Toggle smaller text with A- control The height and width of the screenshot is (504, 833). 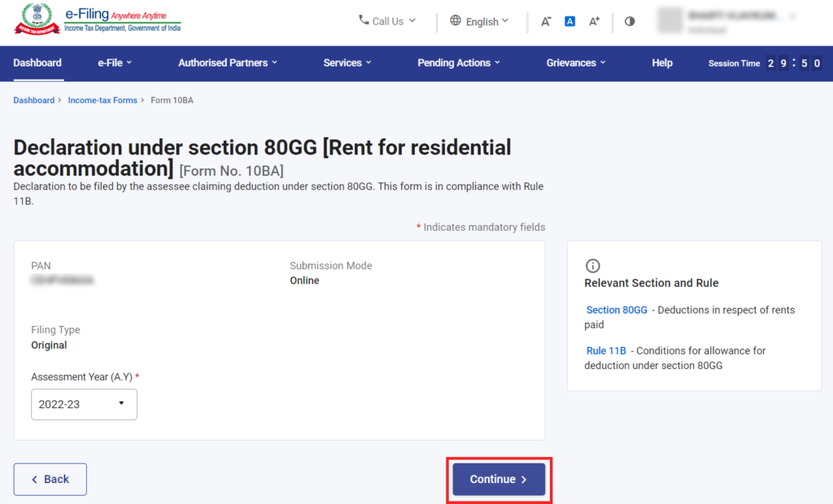coord(546,21)
